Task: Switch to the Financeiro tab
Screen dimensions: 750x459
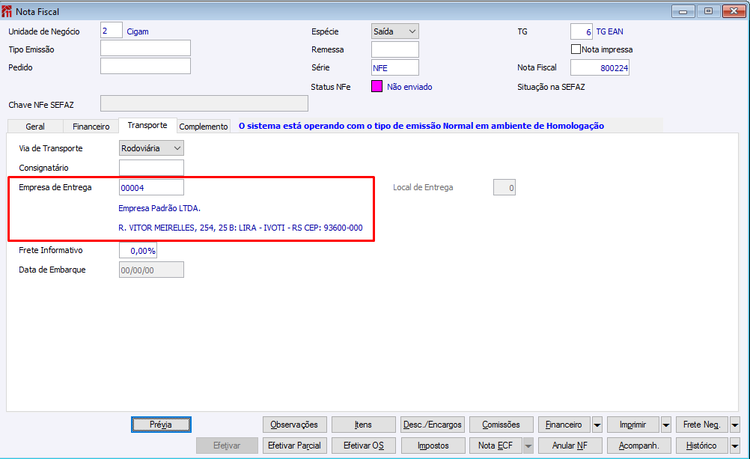Action: [91, 126]
